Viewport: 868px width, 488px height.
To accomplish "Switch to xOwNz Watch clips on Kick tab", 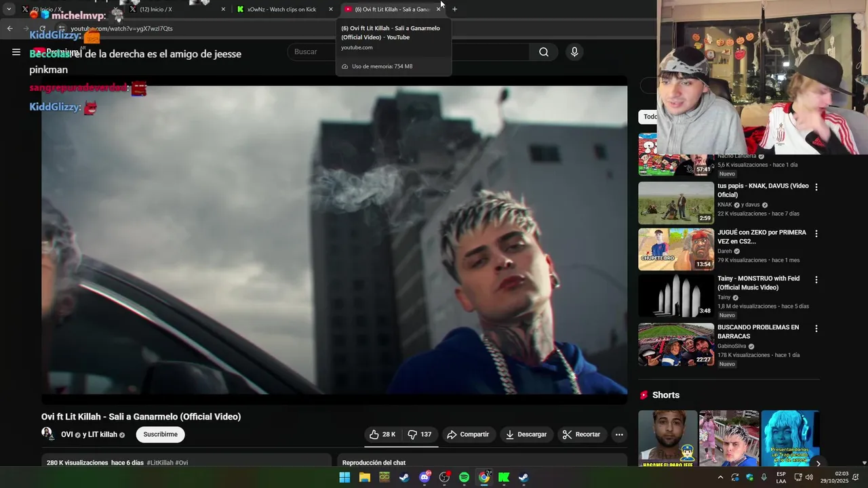I will pyautogui.click(x=285, y=9).
